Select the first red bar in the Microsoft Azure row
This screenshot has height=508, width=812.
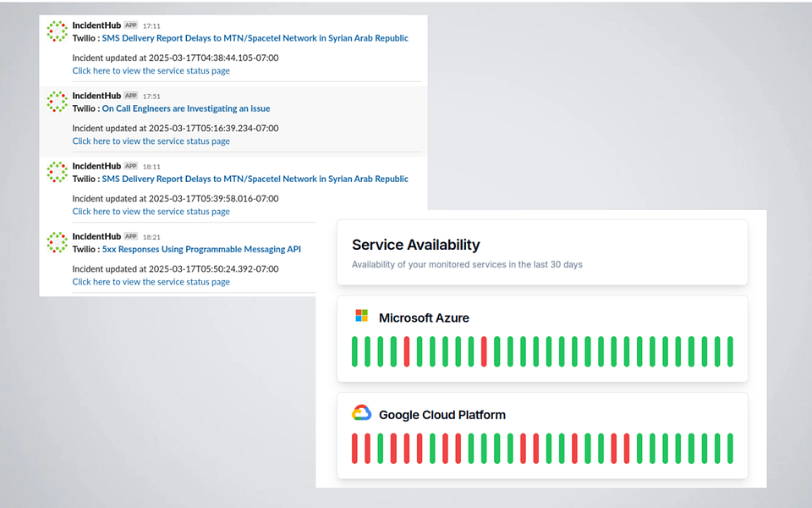point(407,351)
